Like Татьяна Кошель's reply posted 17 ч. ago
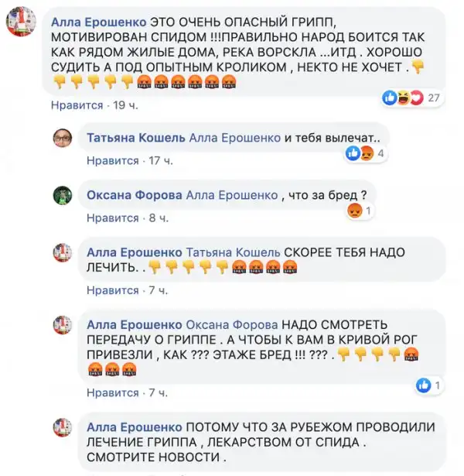This screenshot has height=476, width=464. click(112, 160)
